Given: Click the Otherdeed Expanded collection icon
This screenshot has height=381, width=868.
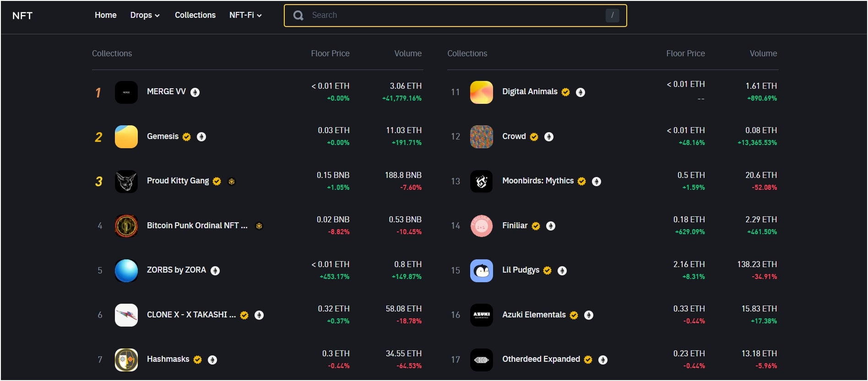Looking at the screenshot, I should pyautogui.click(x=481, y=360).
